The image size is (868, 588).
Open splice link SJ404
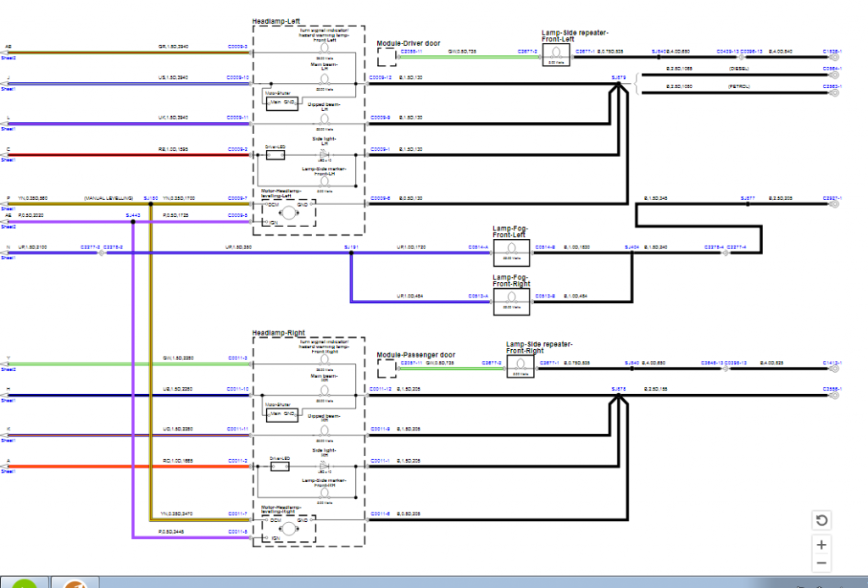[632, 247]
